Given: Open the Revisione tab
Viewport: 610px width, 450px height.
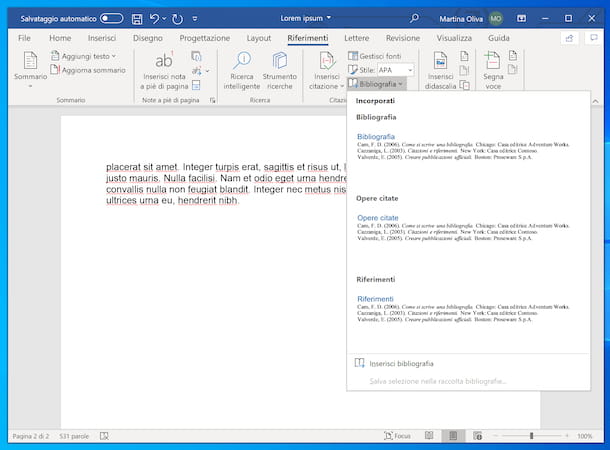Looking at the screenshot, I should [403, 38].
